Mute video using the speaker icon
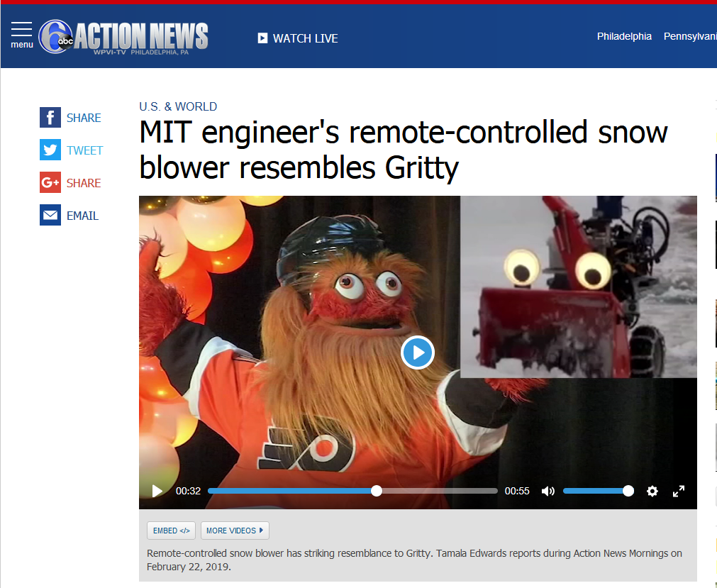 click(x=548, y=491)
